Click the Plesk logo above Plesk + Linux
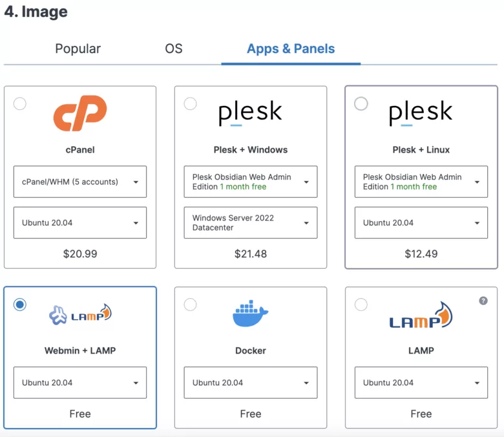This screenshot has height=437, width=504. click(421, 112)
